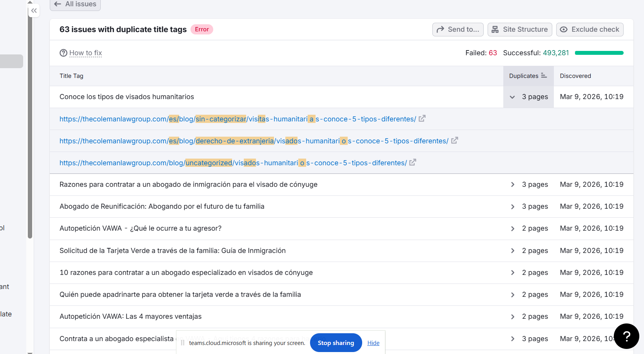The width and height of the screenshot is (644, 354).
Task: Expand Razones para contratar duplicate pages
Action: (x=512, y=184)
